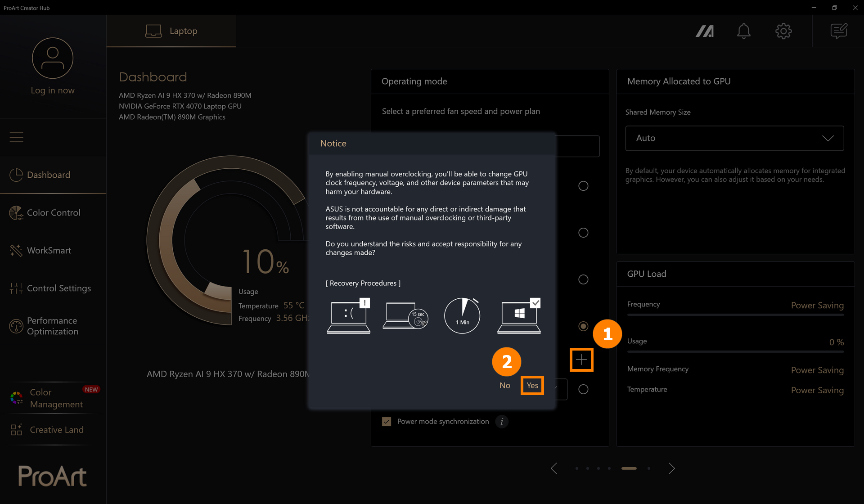Click the Power mode synchronization info icon
The height and width of the screenshot is (504, 864).
[502, 422]
